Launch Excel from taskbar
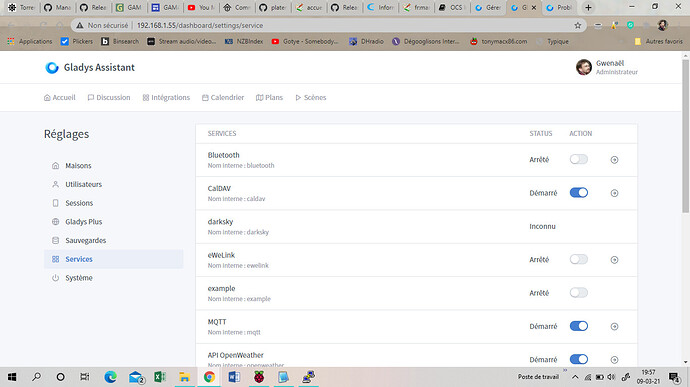Viewport: 690px width, 387px height. click(160, 377)
